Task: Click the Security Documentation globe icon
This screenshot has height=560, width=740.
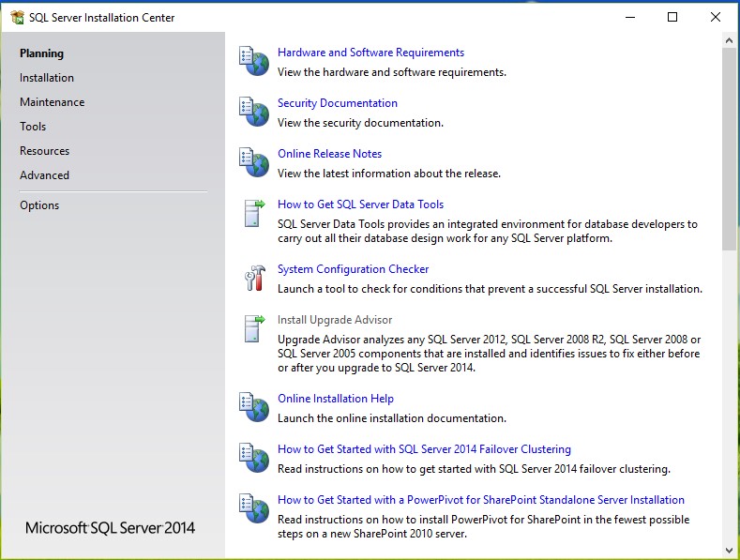Action: (254, 112)
